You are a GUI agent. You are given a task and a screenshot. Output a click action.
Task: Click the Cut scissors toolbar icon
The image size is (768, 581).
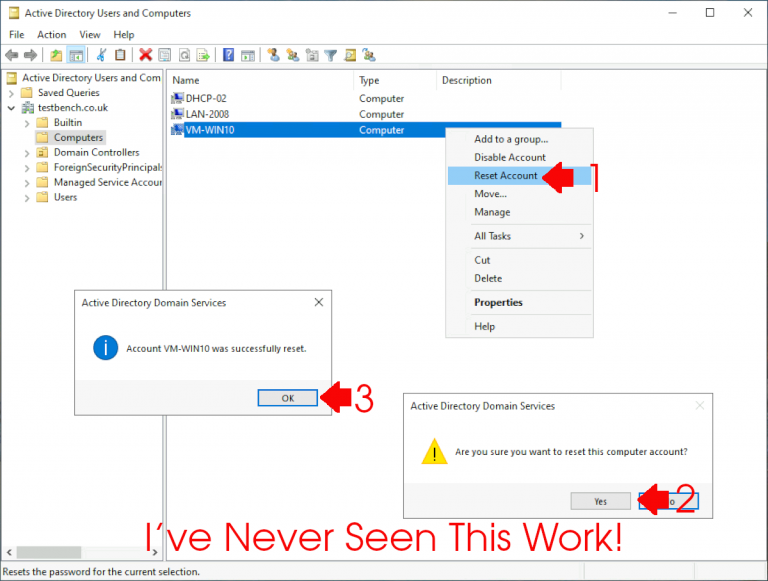tap(101, 55)
